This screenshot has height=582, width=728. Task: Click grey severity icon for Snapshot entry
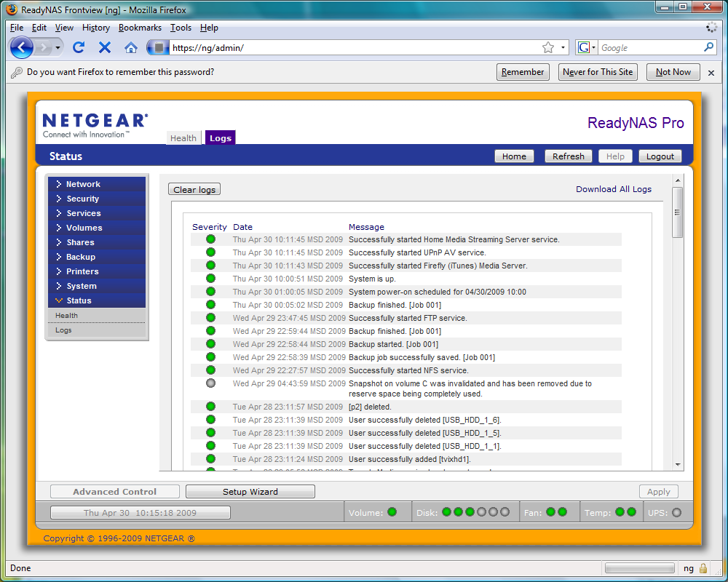pyautogui.click(x=211, y=383)
